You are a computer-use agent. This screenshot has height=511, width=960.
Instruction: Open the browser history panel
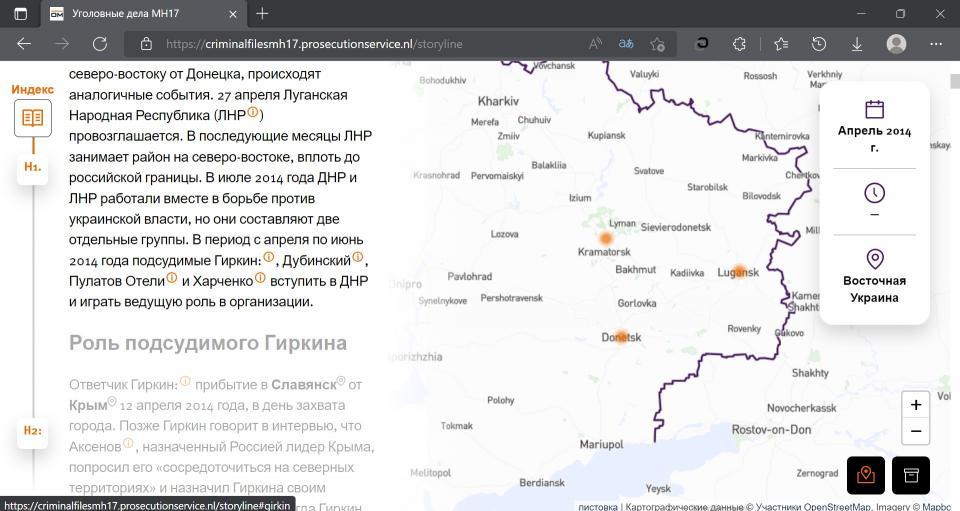click(819, 44)
